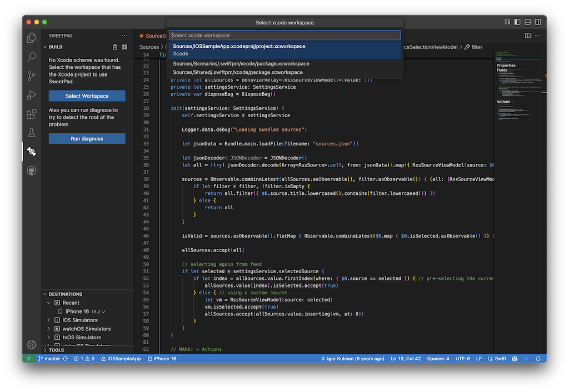Screen dimensions: 569x392
Task: Open the Search view in activity bar
Action: coord(32,57)
